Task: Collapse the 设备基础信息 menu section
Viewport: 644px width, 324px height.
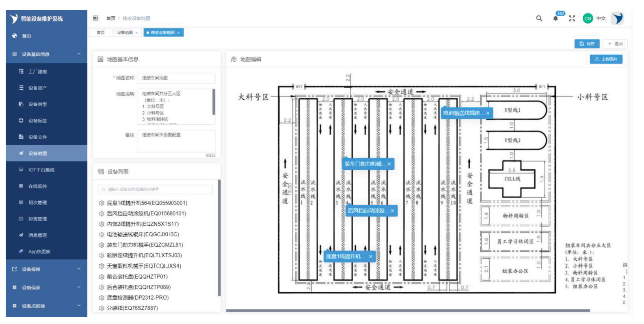Action: pyautogui.click(x=79, y=54)
